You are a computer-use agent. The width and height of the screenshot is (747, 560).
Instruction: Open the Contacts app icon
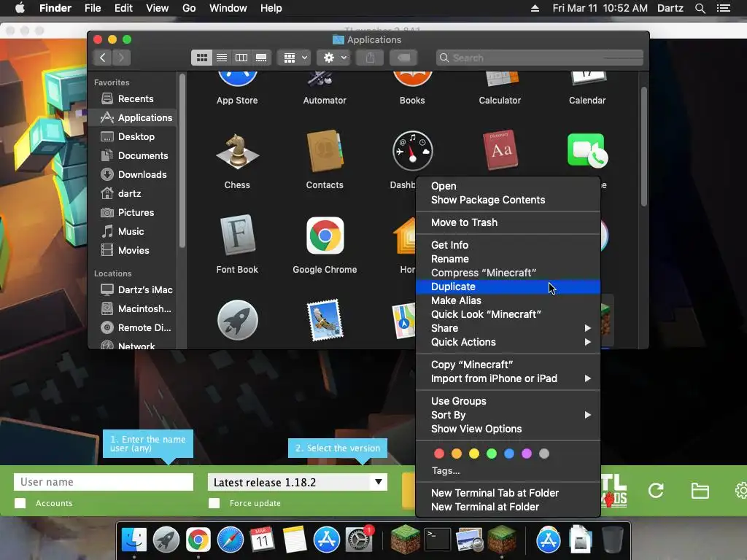click(x=325, y=151)
